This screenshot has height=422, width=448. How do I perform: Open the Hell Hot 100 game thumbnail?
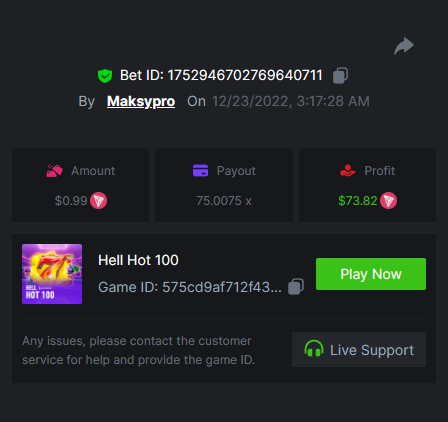tap(52, 274)
